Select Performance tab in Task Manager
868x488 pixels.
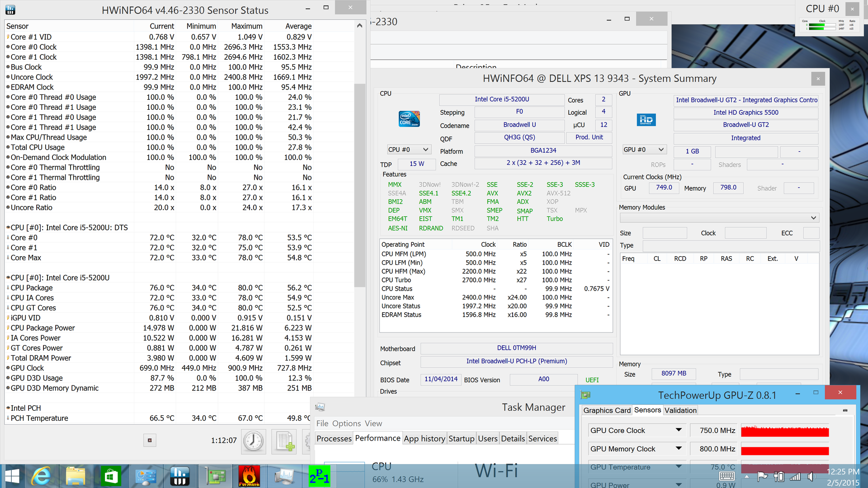377,438
